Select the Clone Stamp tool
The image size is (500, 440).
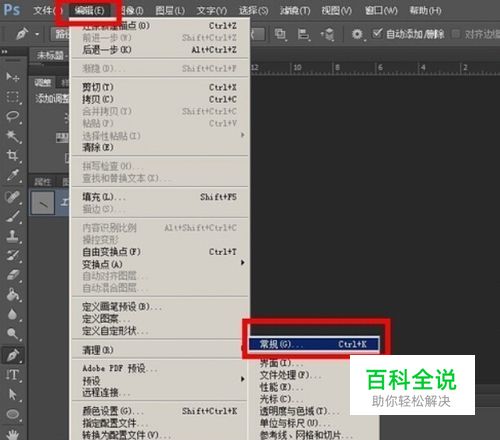(13, 236)
